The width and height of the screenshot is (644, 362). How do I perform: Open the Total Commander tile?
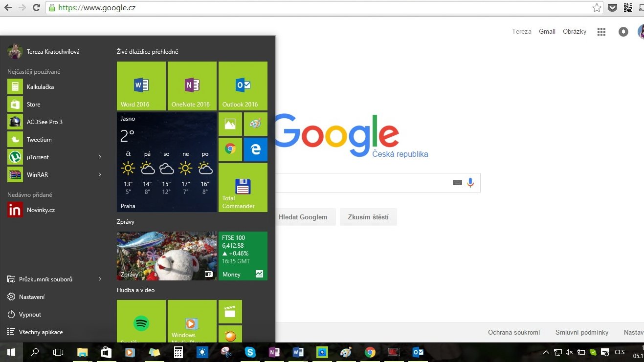(243, 188)
